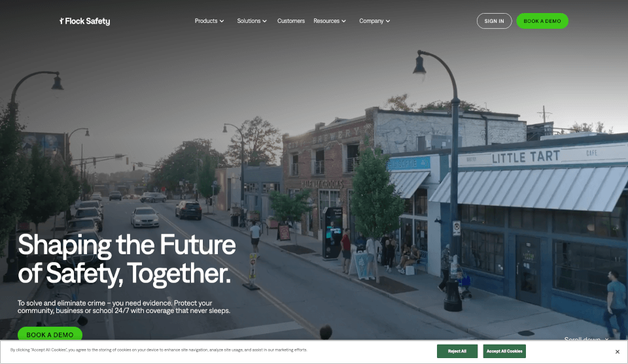Open the Resources dropdown menu
628x364 pixels.
pos(329,21)
